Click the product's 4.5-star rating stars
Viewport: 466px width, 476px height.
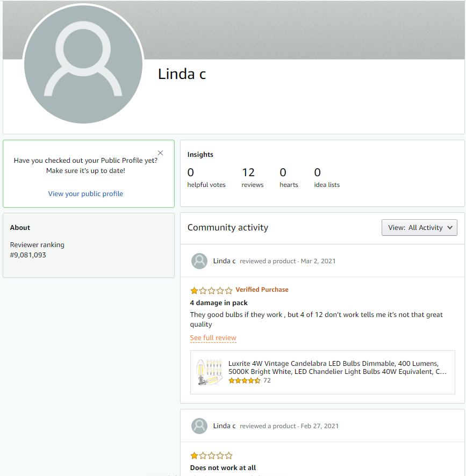pos(245,380)
